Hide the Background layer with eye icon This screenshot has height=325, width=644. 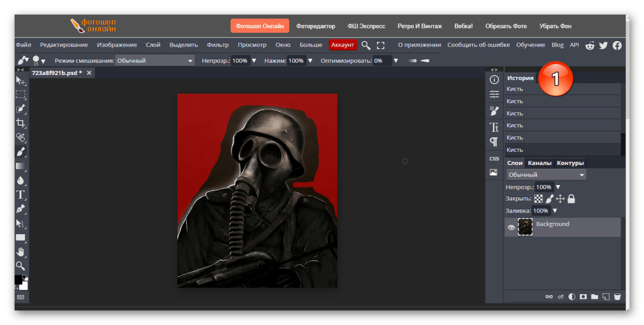(x=511, y=227)
